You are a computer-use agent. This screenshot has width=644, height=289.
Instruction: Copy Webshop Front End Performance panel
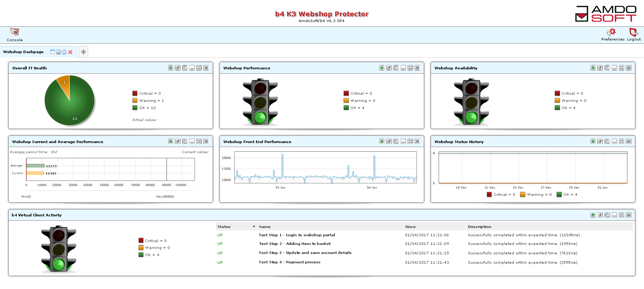click(396, 141)
